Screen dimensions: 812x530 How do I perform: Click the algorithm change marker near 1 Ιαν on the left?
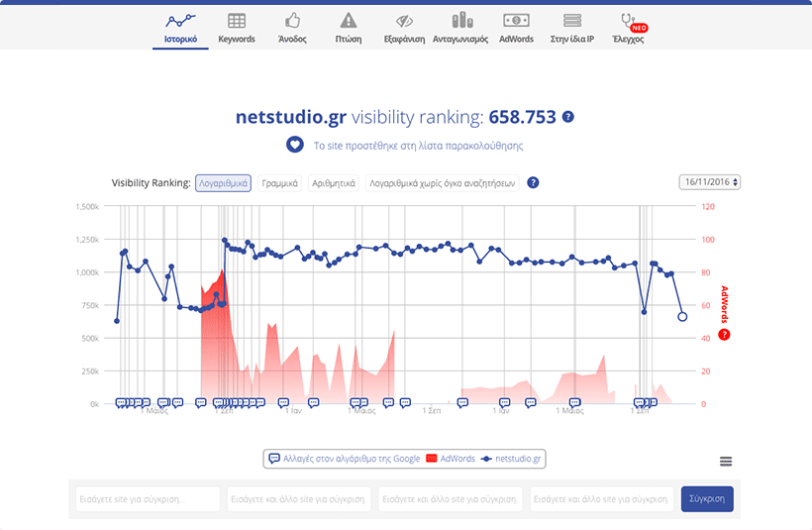point(283,402)
